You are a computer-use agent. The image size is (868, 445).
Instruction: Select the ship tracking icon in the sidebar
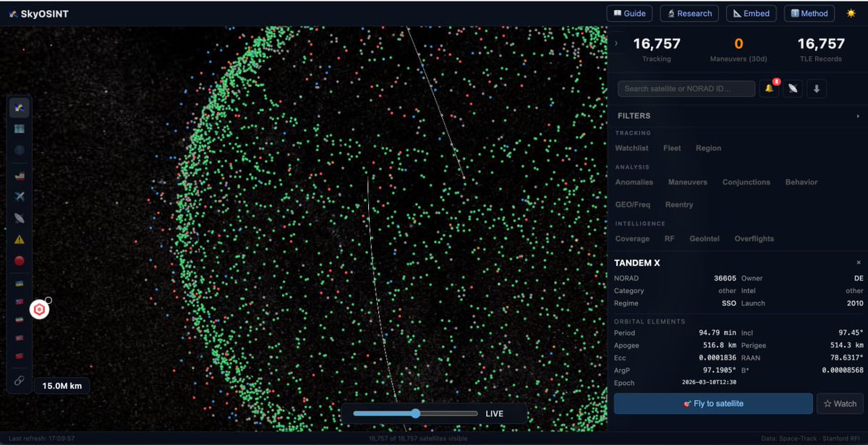click(x=20, y=175)
